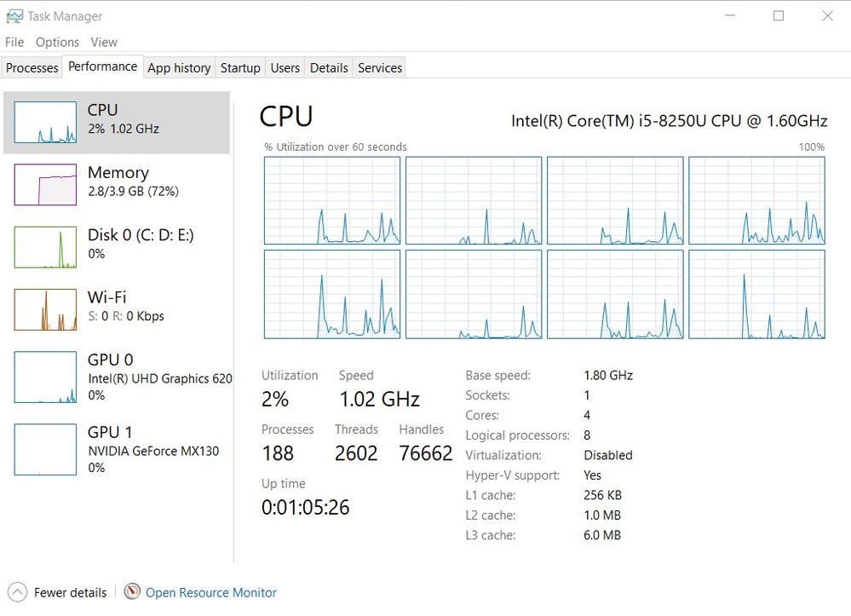Minimize the Task Manager window
Viewport: 851px width, 616px height.
[730, 15]
